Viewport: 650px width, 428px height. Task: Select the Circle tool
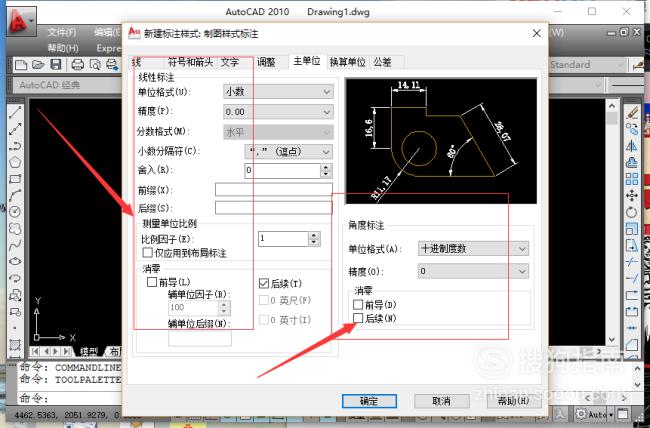pyautogui.click(x=15, y=212)
